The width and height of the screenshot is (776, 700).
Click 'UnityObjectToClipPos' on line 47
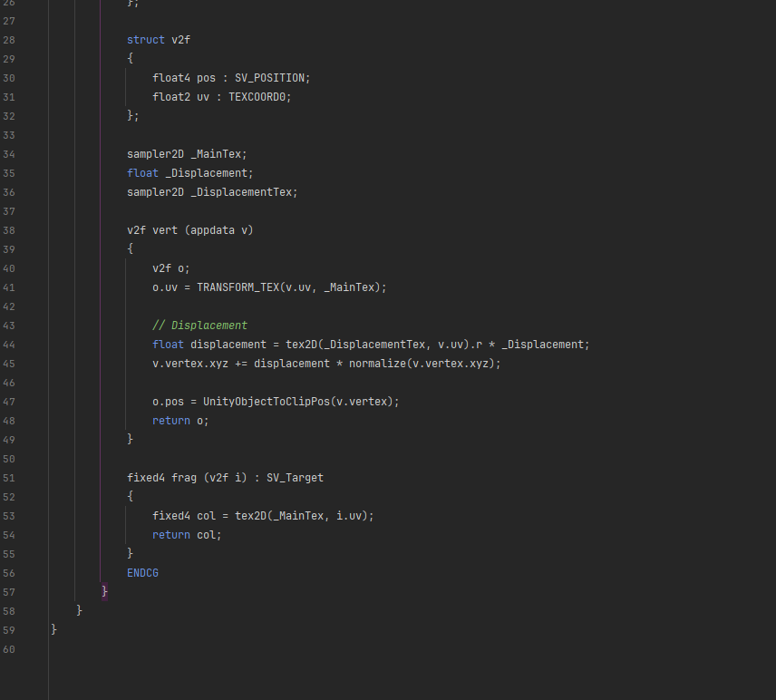pyautogui.click(x=267, y=402)
